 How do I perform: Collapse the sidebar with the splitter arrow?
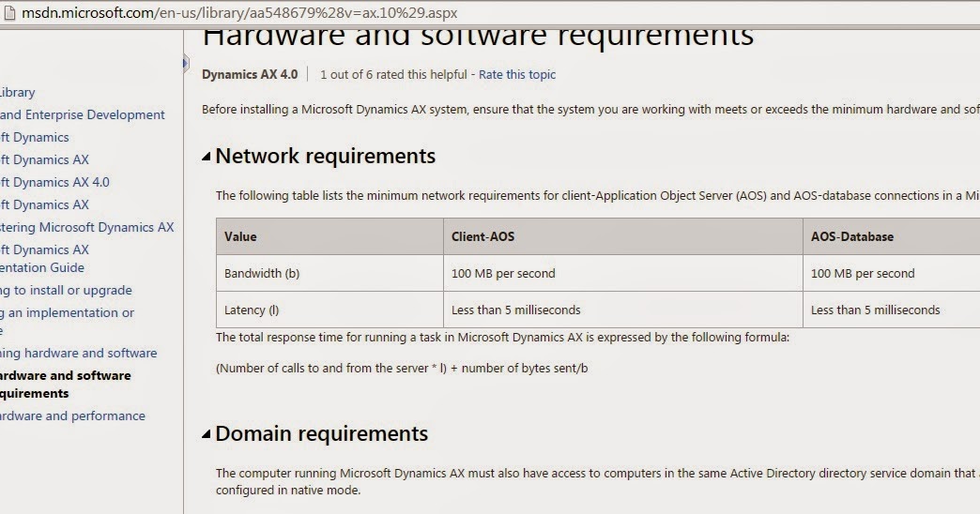186,63
